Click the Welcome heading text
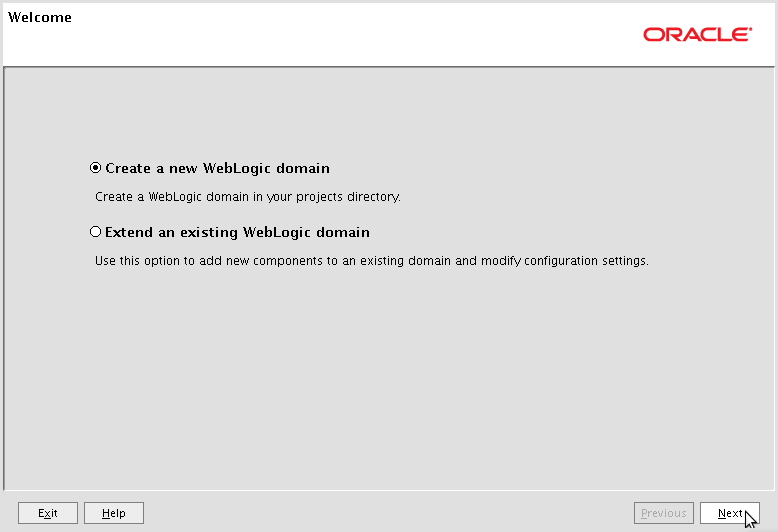The height and width of the screenshot is (532, 778). point(40,17)
